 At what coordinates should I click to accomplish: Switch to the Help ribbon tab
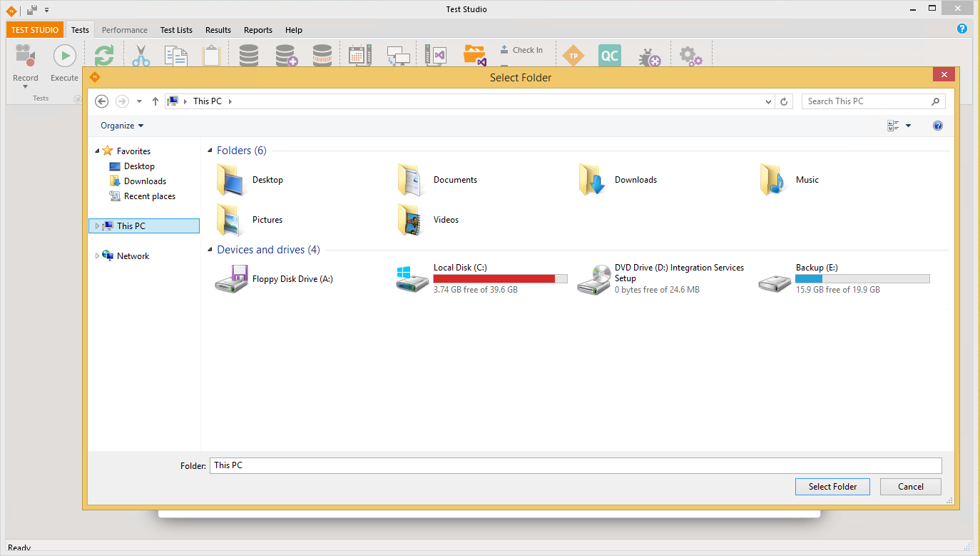(x=294, y=30)
